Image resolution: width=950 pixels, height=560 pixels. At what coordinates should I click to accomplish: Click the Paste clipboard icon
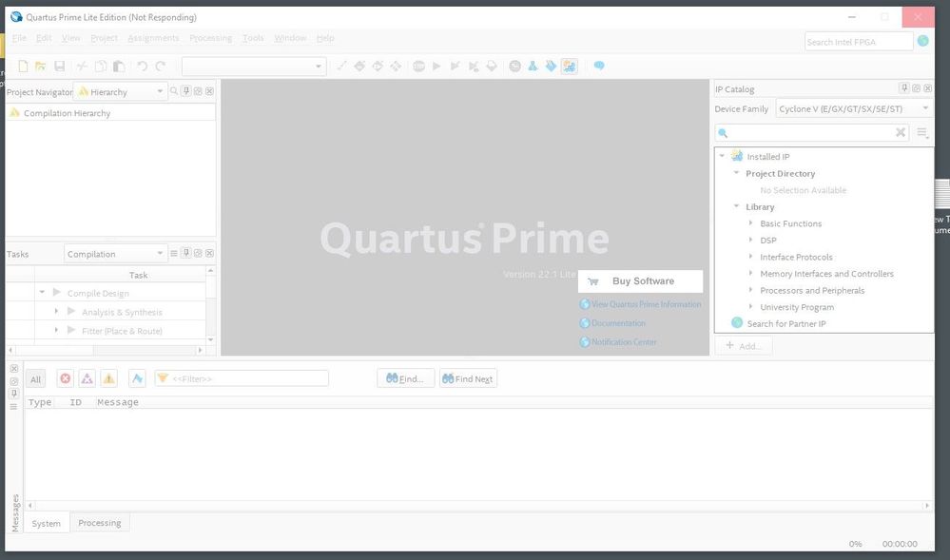pos(120,66)
